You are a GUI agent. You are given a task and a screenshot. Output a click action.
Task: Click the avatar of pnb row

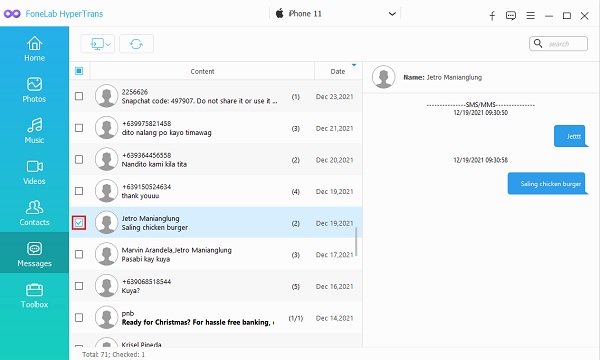106,318
